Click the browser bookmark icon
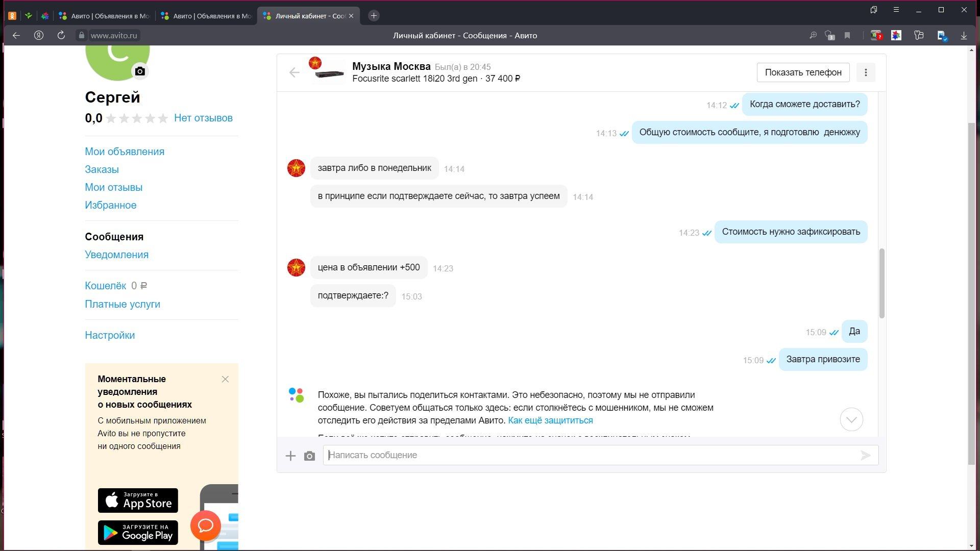This screenshot has height=551, width=980. [847, 35]
